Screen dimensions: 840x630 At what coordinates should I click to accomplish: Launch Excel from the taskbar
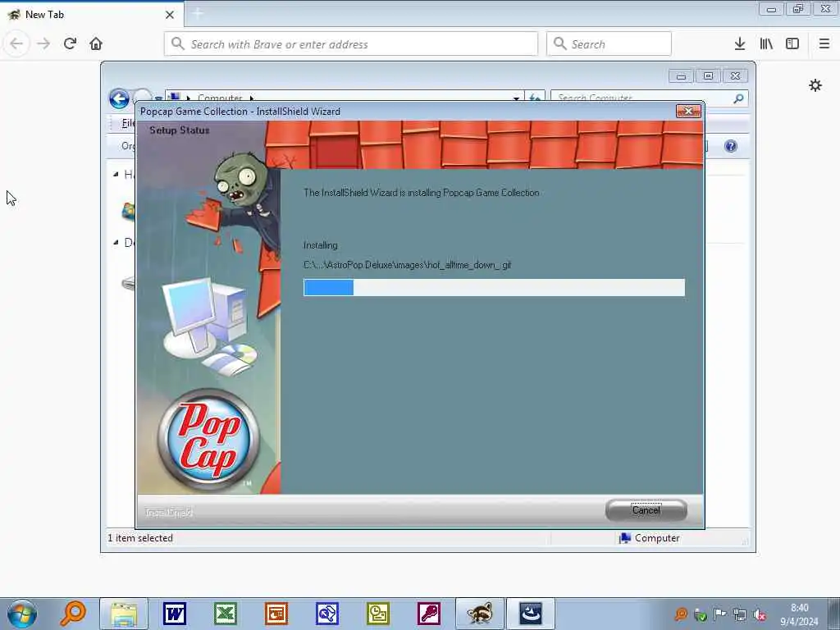(226, 614)
